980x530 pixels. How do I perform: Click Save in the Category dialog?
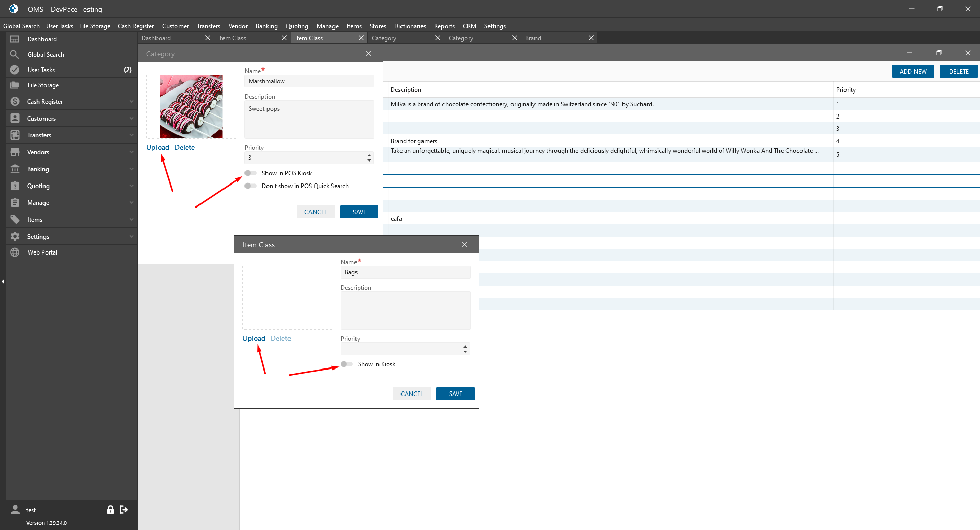click(359, 212)
